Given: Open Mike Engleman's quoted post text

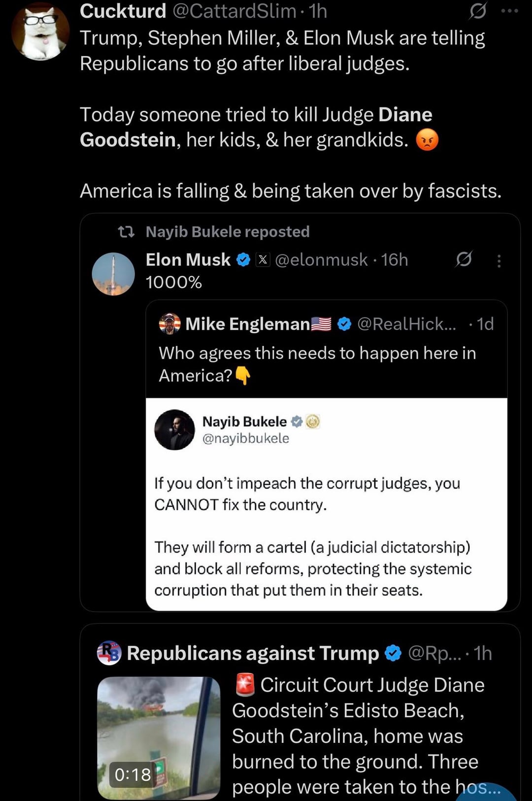Looking at the screenshot, I should (x=317, y=364).
